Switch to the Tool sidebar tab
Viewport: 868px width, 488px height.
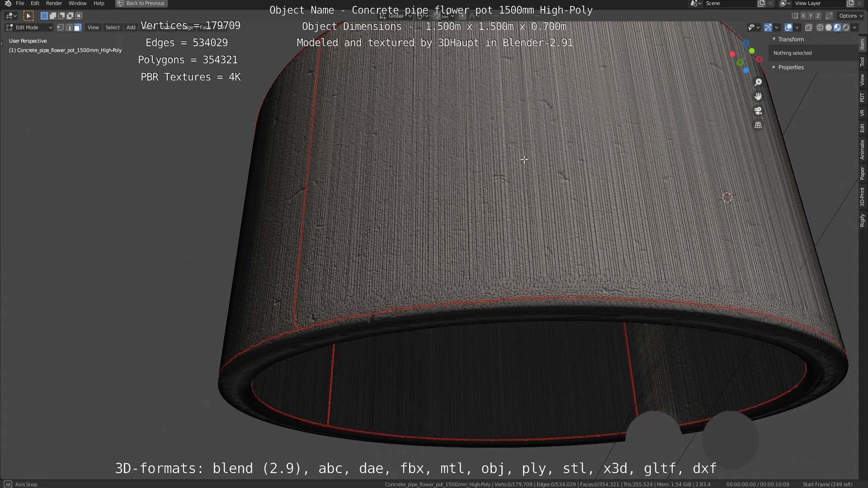click(x=863, y=62)
